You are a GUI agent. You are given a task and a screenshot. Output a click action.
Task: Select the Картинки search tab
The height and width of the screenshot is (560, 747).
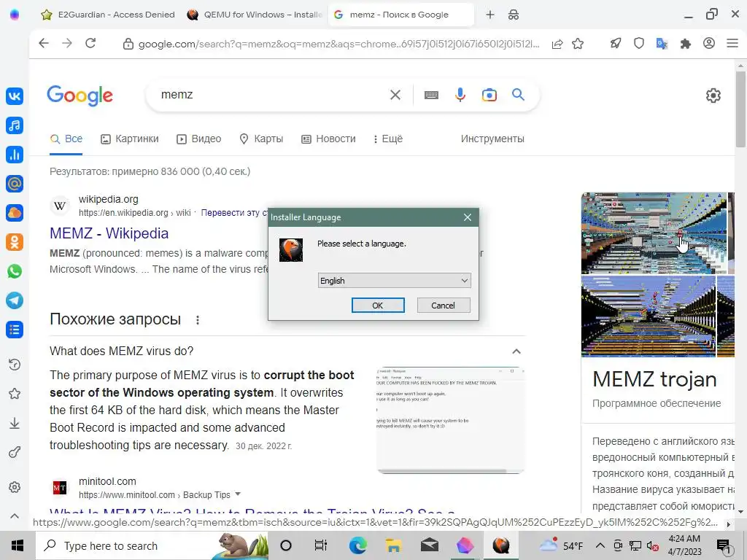[130, 139]
